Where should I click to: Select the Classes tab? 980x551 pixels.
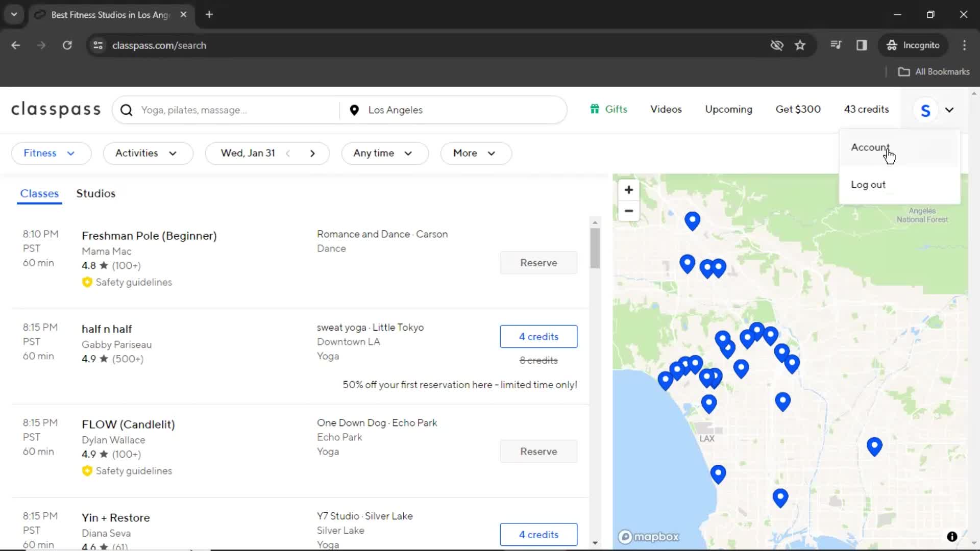pos(39,194)
